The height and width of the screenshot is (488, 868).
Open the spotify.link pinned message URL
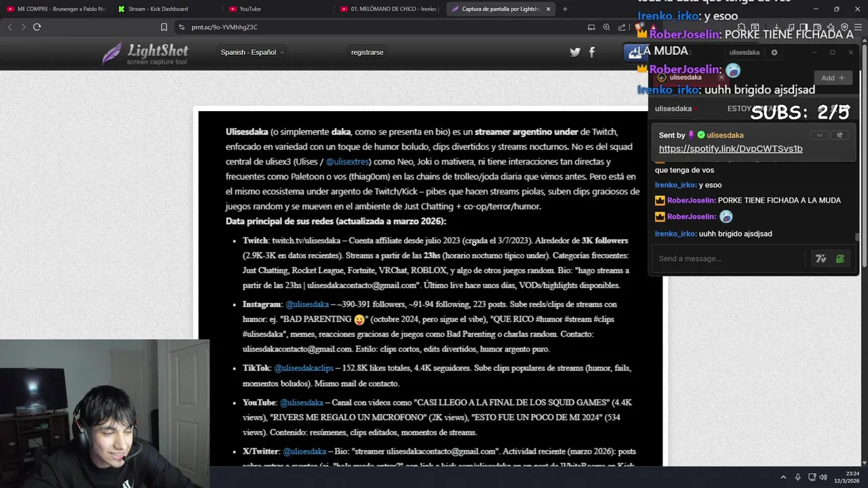point(730,148)
